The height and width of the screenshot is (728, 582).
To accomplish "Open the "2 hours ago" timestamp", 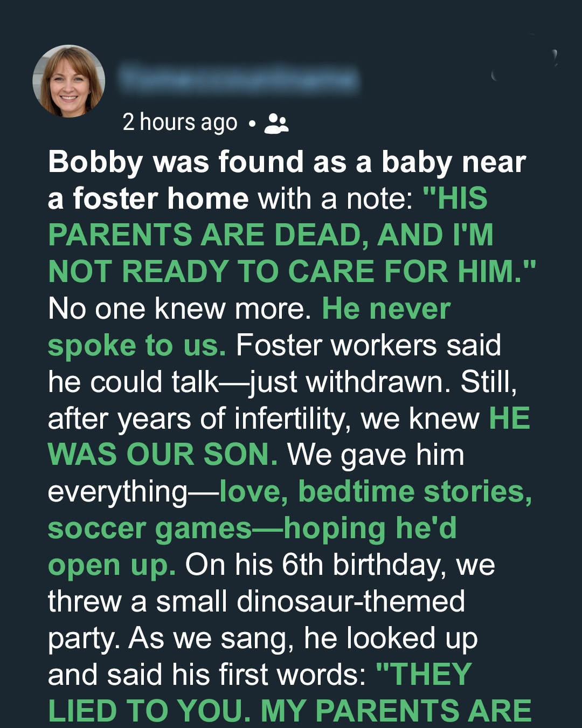I will click(x=179, y=122).
